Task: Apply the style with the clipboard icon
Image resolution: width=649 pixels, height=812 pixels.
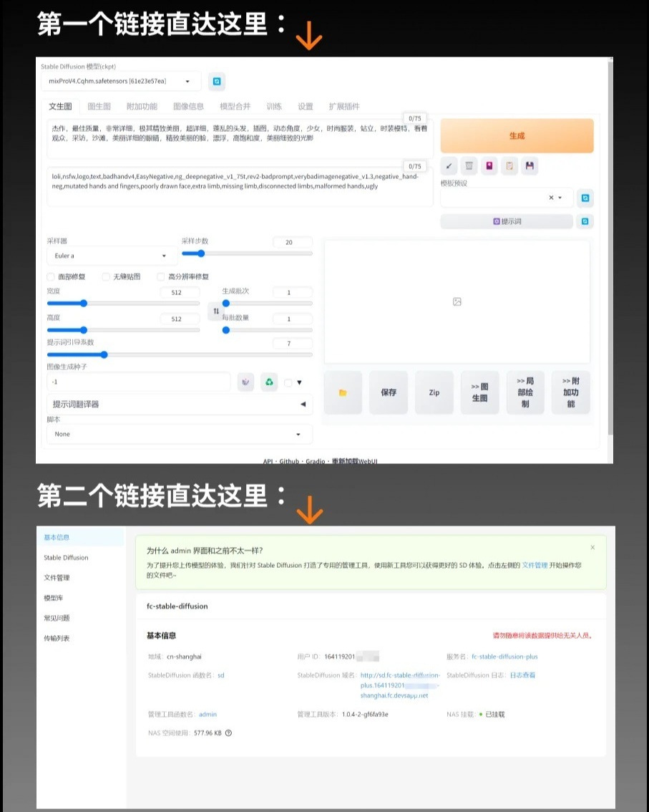Action: [x=509, y=166]
